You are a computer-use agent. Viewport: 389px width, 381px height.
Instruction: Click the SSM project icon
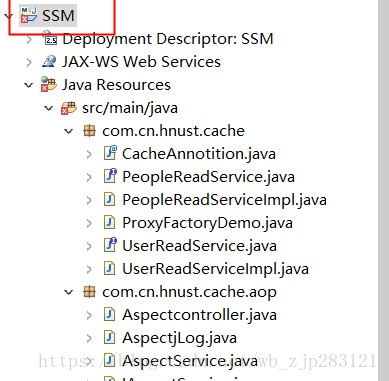[x=29, y=15]
